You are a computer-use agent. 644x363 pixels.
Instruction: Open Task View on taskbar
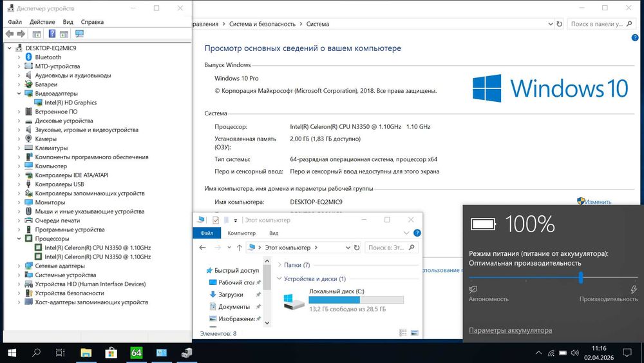pos(60,353)
